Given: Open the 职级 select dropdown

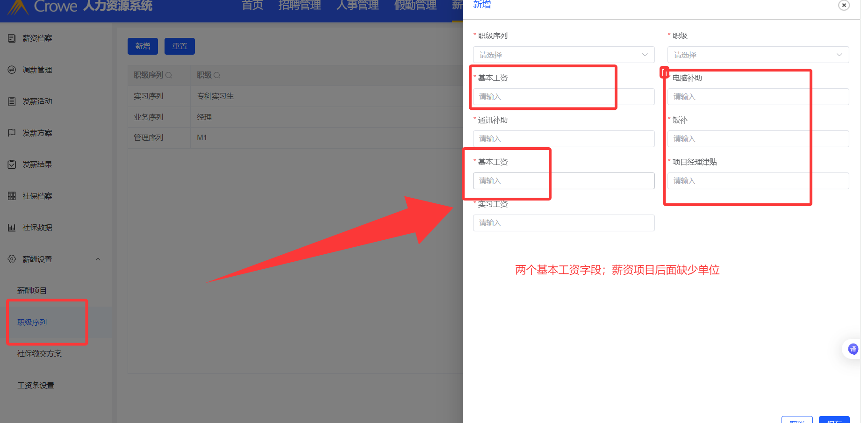Looking at the screenshot, I should 758,55.
